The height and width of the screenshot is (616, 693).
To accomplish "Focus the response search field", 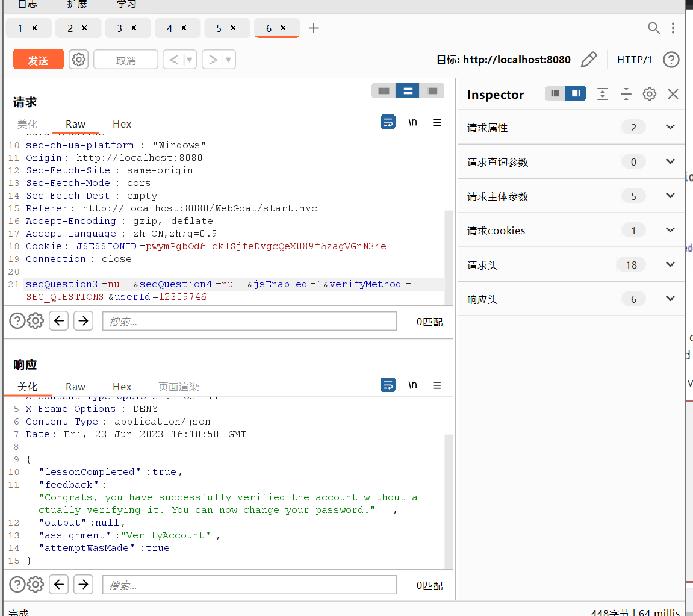I will click(x=249, y=585).
